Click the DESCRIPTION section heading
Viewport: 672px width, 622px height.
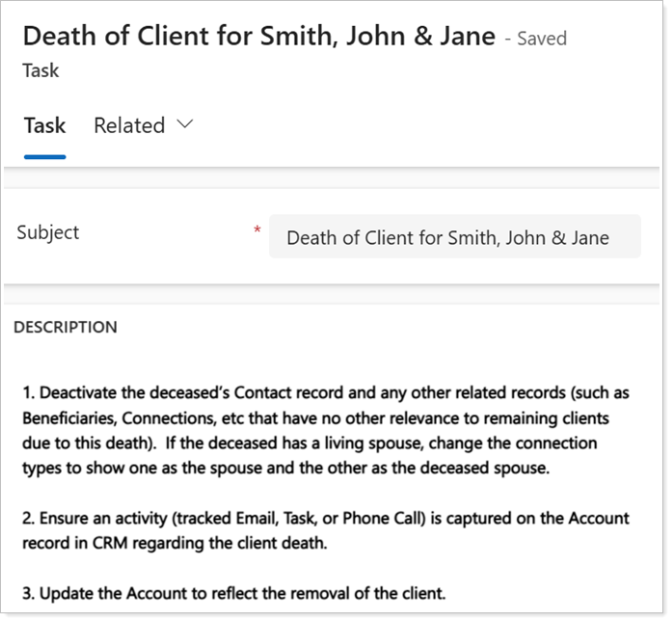[x=66, y=328]
